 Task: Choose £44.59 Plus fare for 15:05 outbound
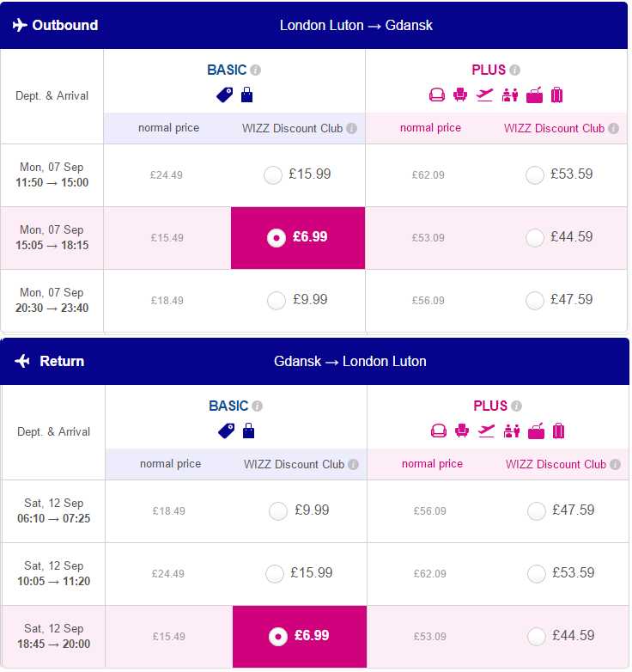(535, 238)
